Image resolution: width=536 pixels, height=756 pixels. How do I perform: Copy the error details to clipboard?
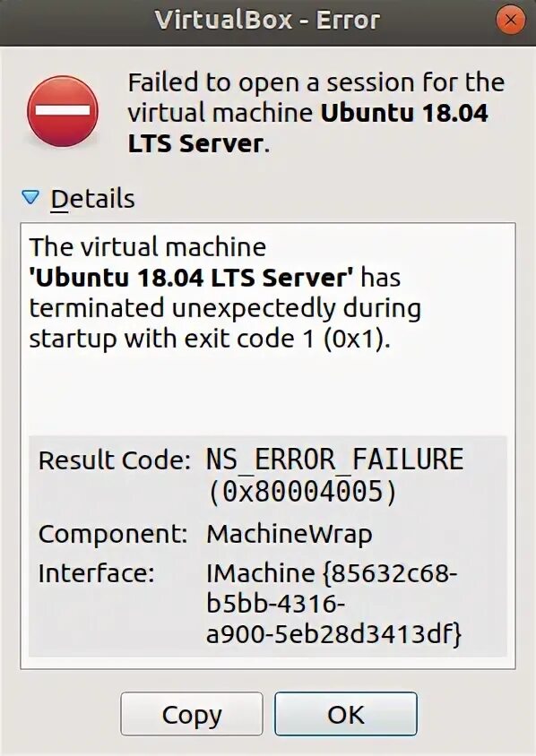pos(192,714)
